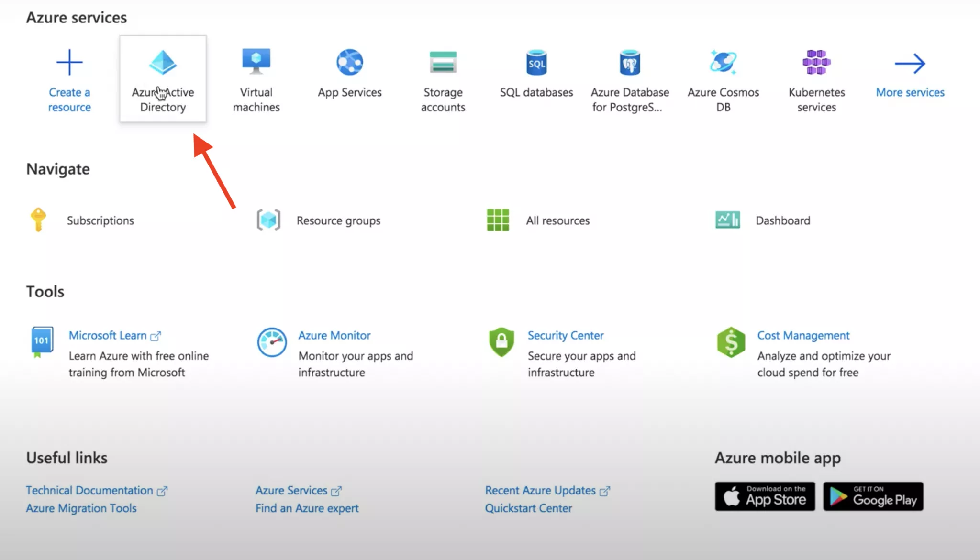Open the More services link text

(x=910, y=92)
